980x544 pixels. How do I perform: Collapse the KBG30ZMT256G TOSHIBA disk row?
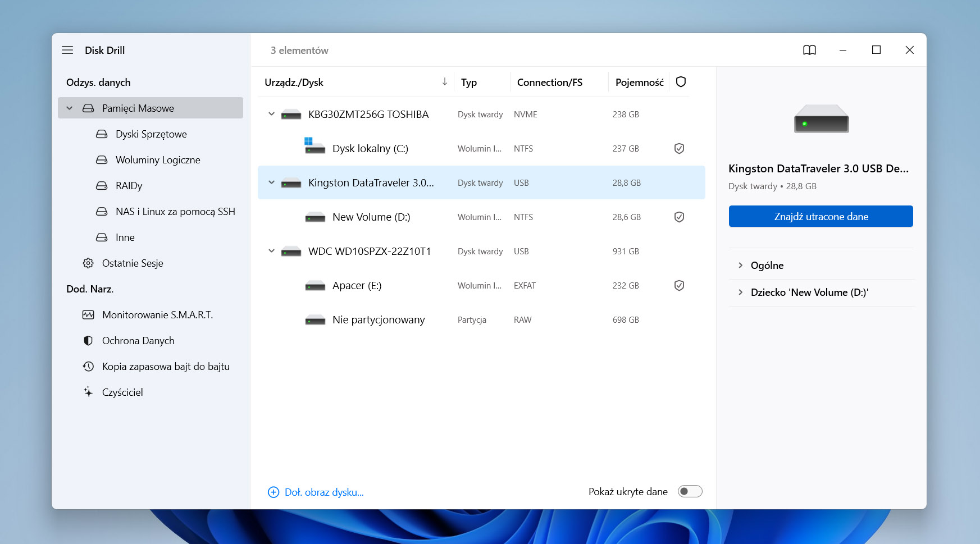pyautogui.click(x=271, y=114)
